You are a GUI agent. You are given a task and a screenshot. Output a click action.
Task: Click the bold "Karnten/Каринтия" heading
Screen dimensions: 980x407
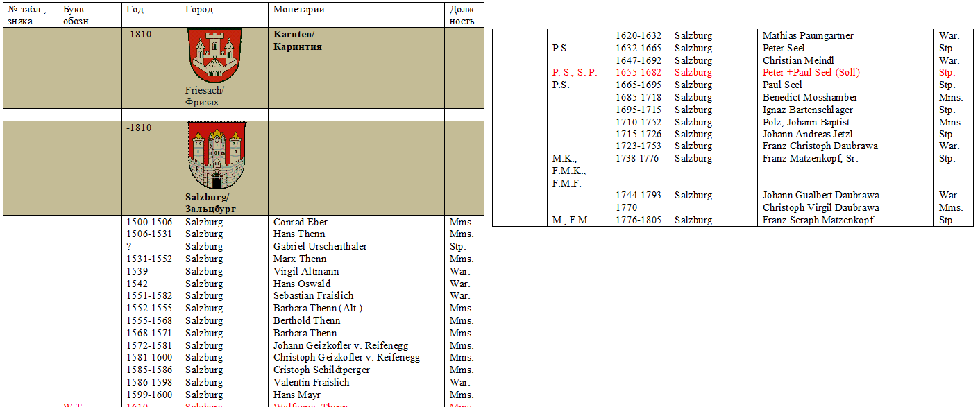[x=297, y=41]
